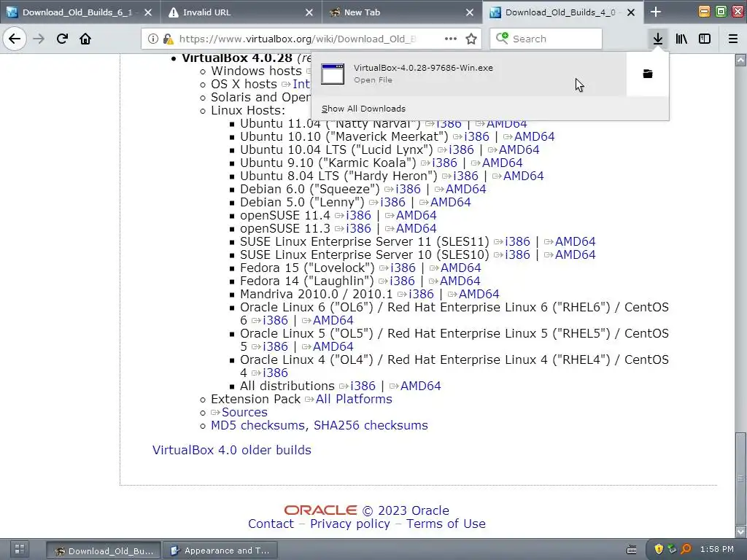Viewport: 747px width, 560px height.
Task: Click i386 for Mandriva 2010.0
Action: coord(421,295)
